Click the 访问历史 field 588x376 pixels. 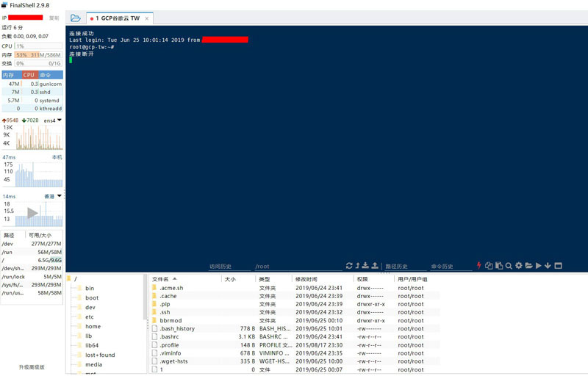(x=229, y=267)
